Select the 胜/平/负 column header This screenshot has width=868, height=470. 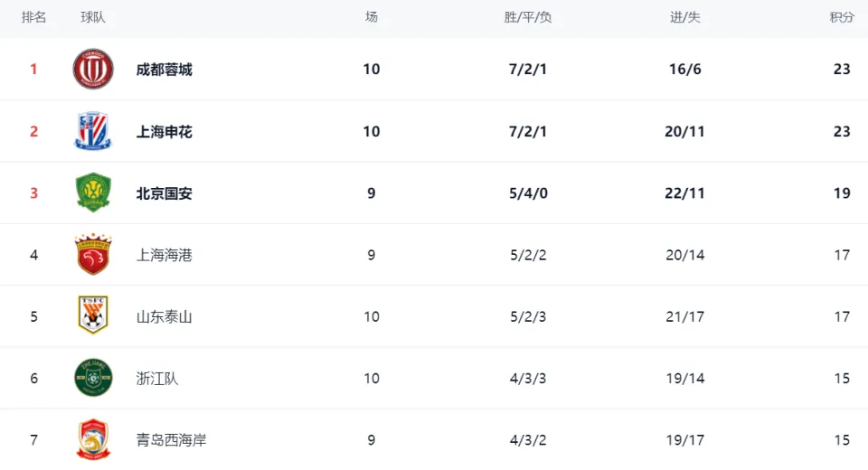point(528,18)
